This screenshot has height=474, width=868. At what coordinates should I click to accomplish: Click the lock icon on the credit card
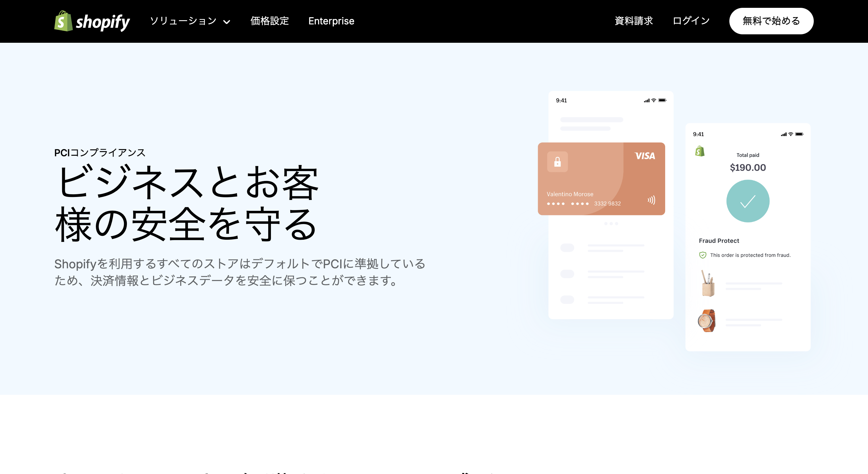point(557,162)
